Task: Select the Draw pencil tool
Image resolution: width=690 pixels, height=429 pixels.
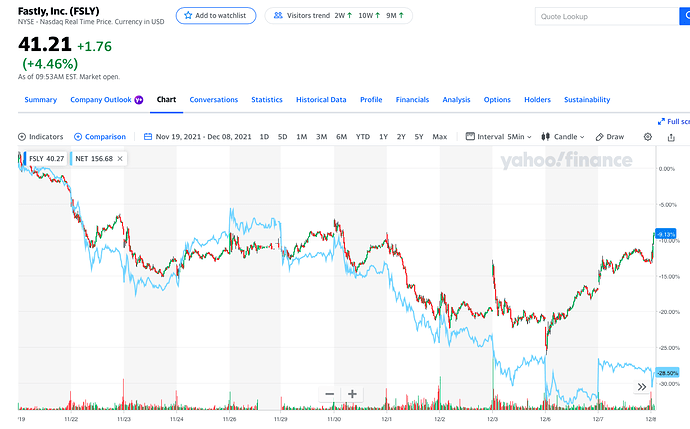Action: coord(609,137)
